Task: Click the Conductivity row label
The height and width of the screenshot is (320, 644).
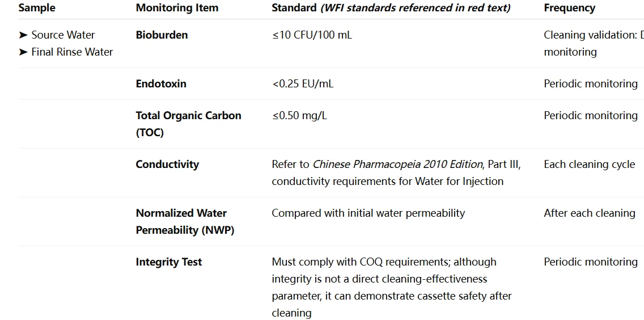Action: 167,165
